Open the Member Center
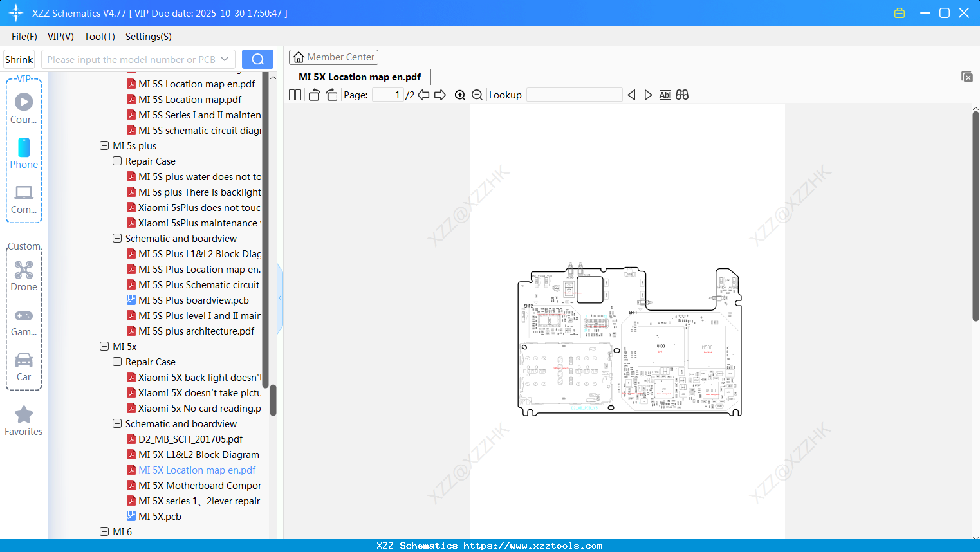 pos(333,57)
